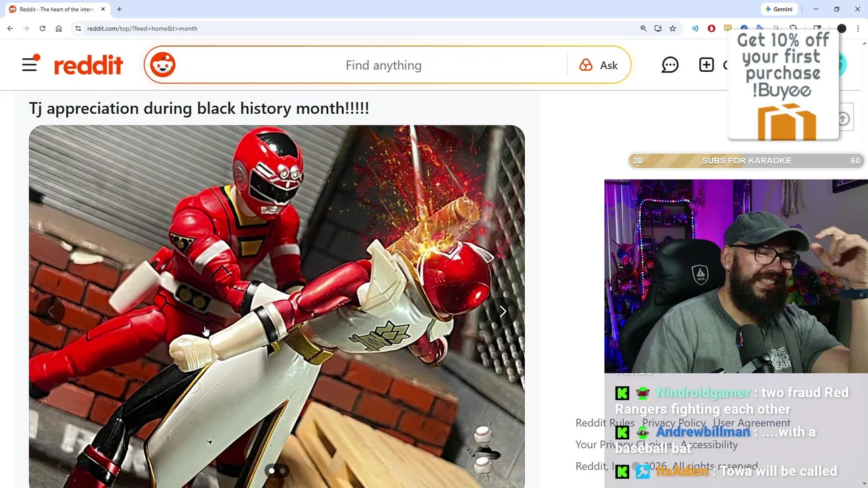Select the first carousel indicator dot
The height and width of the screenshot is (488, 868).
click(x=272, y=470)
